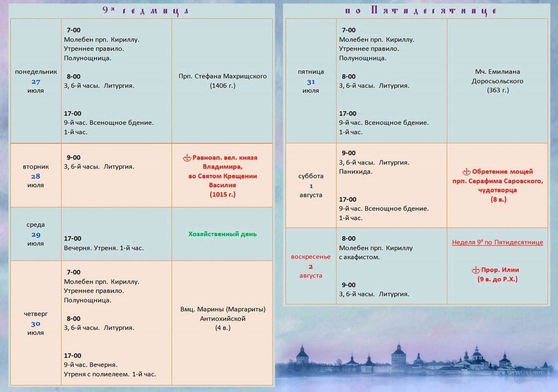Click the date number 28 for вторник
Image resolution: width=558 pixels, height=392 pixels.
pos(35,176)
